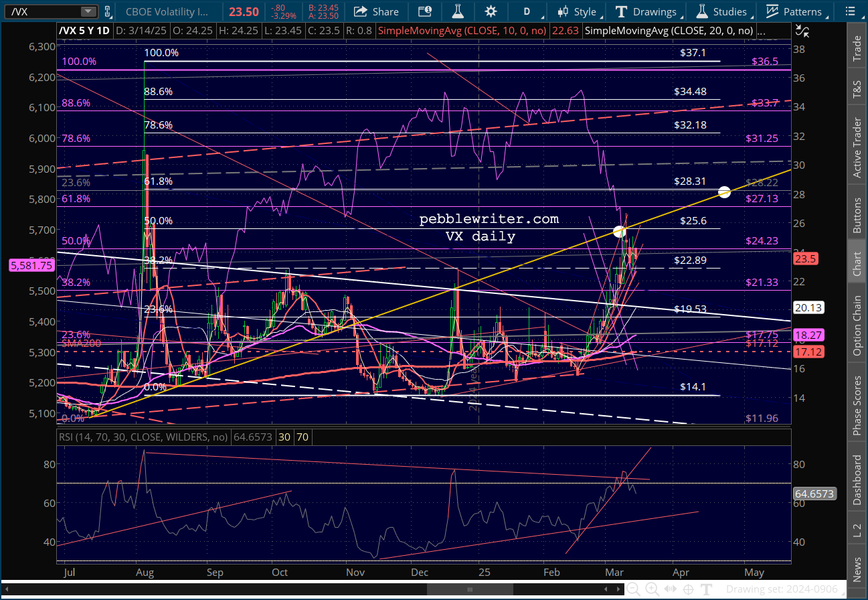
Task: Click the candlestick icon beside Style
Action: (562, 11)
